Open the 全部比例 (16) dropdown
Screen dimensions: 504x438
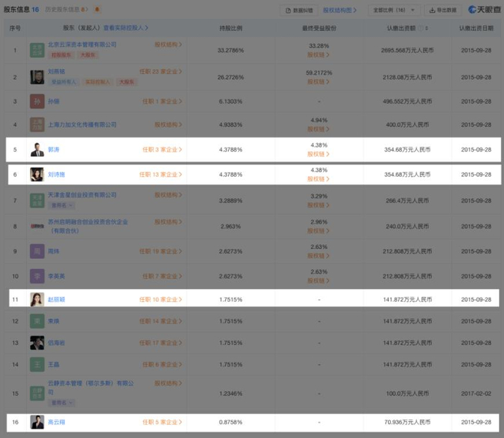[393, 10]
